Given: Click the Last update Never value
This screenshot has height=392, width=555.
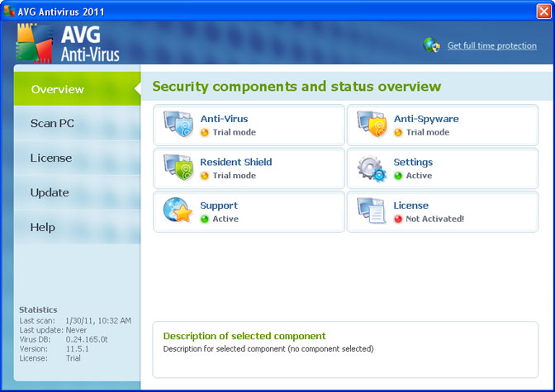Looking at the screenshot, I should tap(76, 330).
